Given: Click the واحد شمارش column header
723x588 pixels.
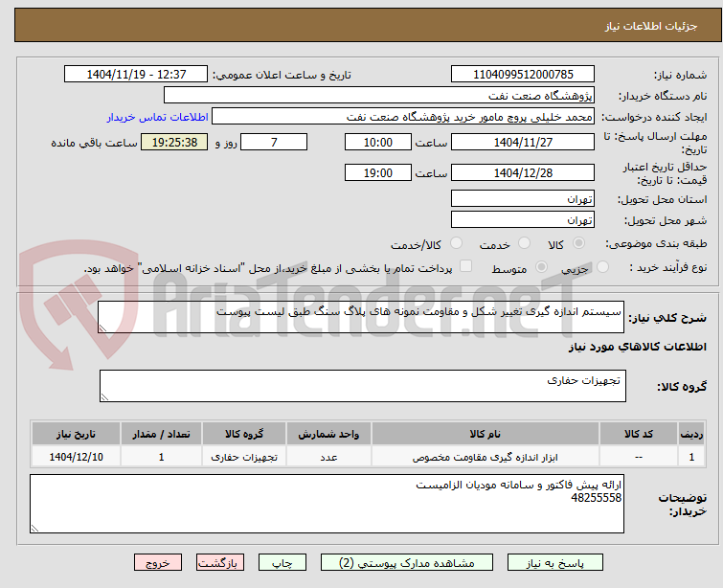Looking at the screenshot, I should 328,434.
